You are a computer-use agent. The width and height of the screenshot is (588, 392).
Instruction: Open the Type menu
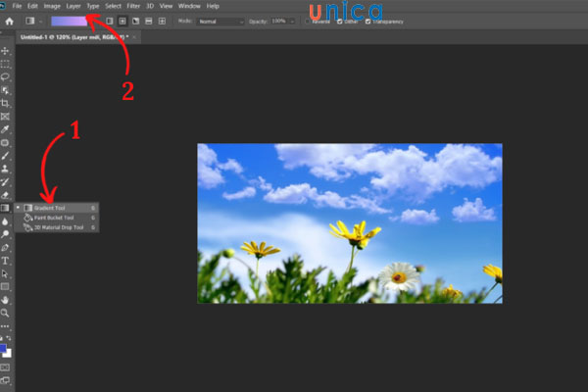coord(93,6)
